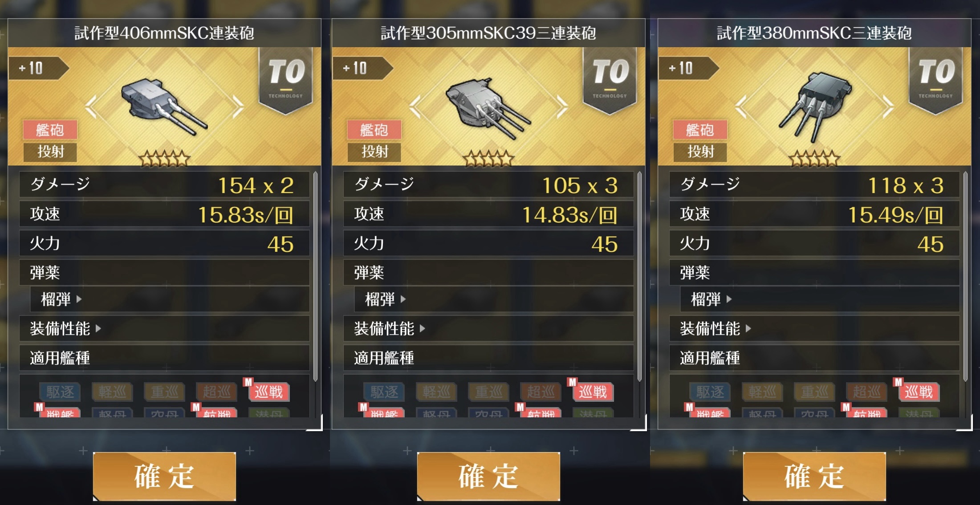This screenshot has height=505, width=980.
Task: Select the 駆逐 ship type tag on 406mm card
Action: [x=60, y=392]
